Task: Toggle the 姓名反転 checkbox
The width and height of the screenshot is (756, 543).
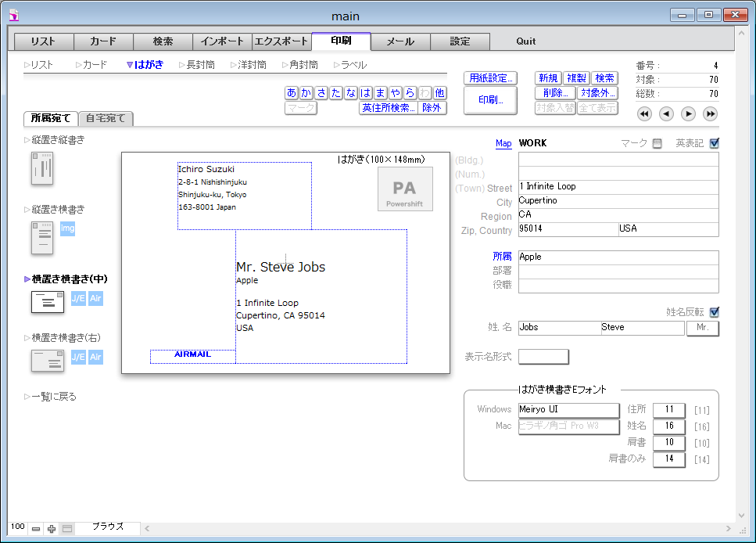Action: (714, 312)
